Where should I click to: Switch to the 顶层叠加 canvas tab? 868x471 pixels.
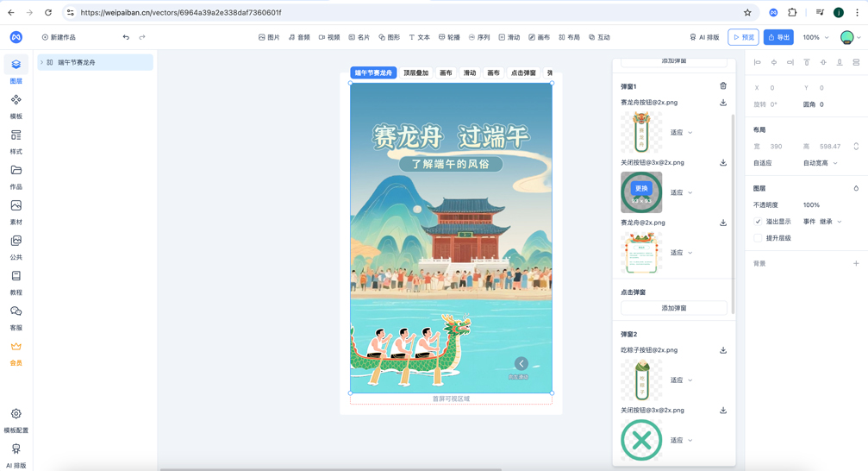415,73
